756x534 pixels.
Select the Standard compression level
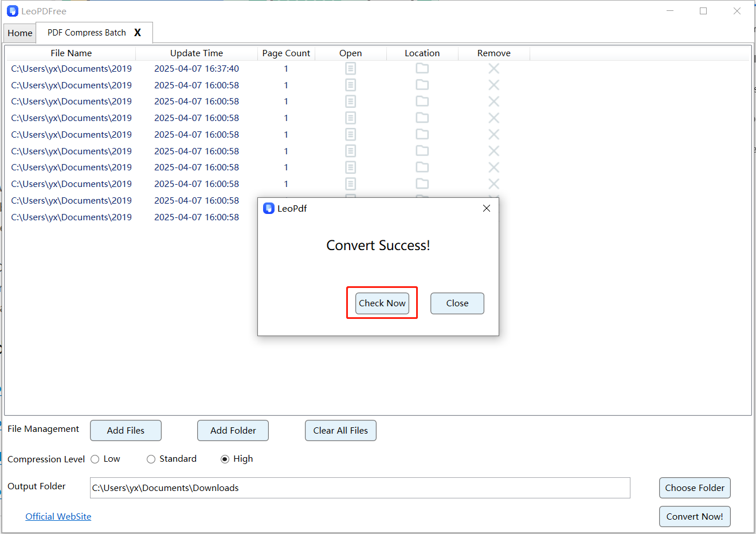[x=151, y=459]
